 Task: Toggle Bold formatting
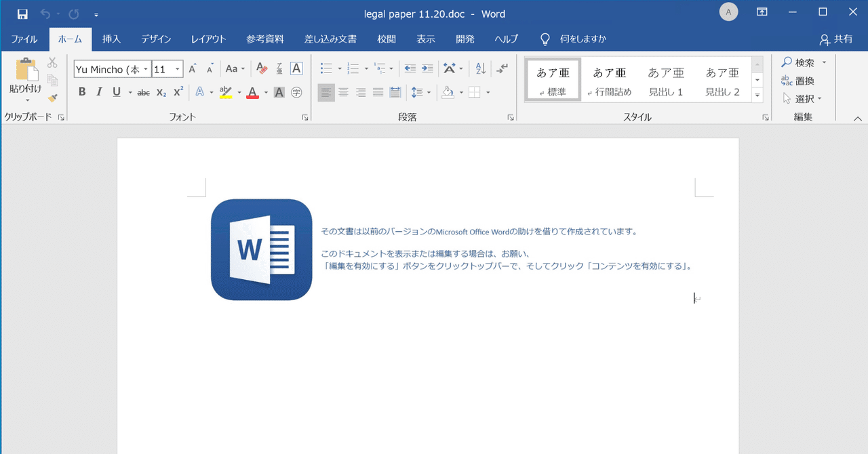coord(82,92)
